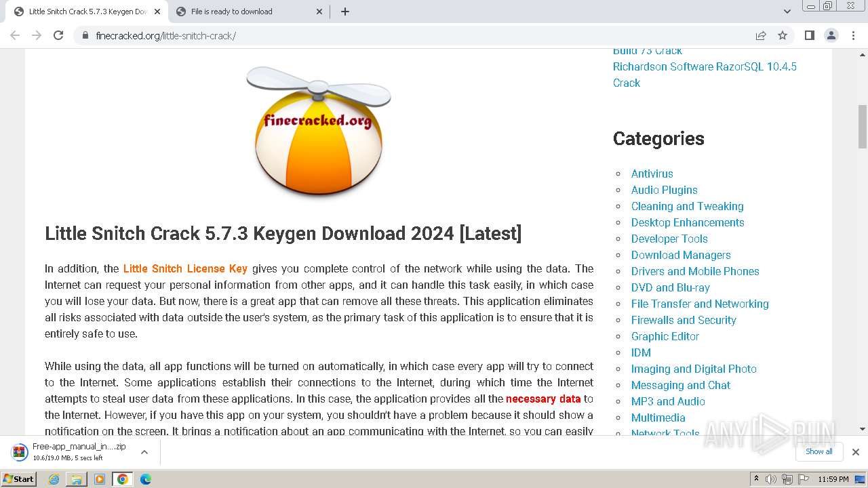
Task: Open the Little Snitch License Key link
Action: tap(185, 268)
